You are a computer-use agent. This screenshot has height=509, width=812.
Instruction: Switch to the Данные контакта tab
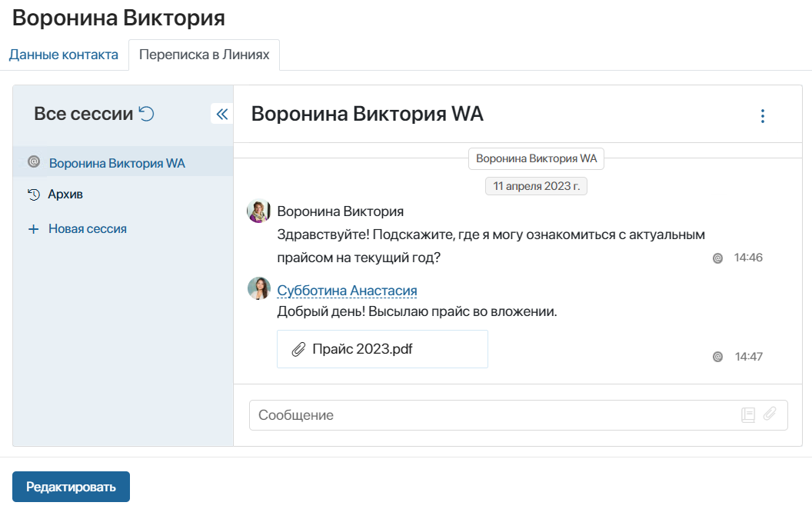[x=64, y=55]
